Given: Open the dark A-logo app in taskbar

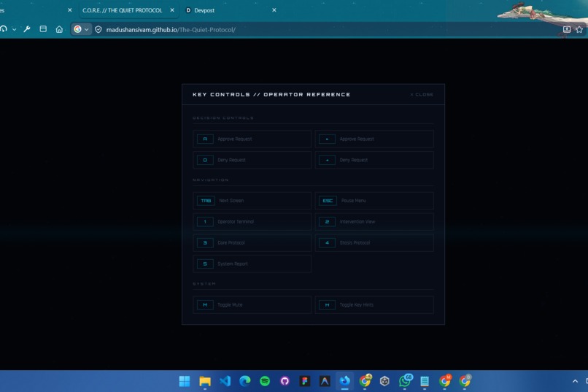Looking at the screenshot, I should (325, 381).
